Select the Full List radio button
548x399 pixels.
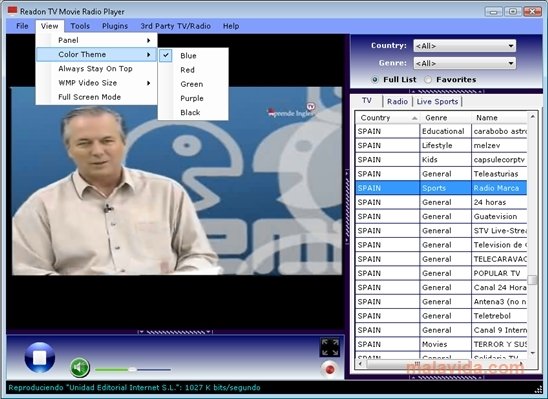coord(375,80)
